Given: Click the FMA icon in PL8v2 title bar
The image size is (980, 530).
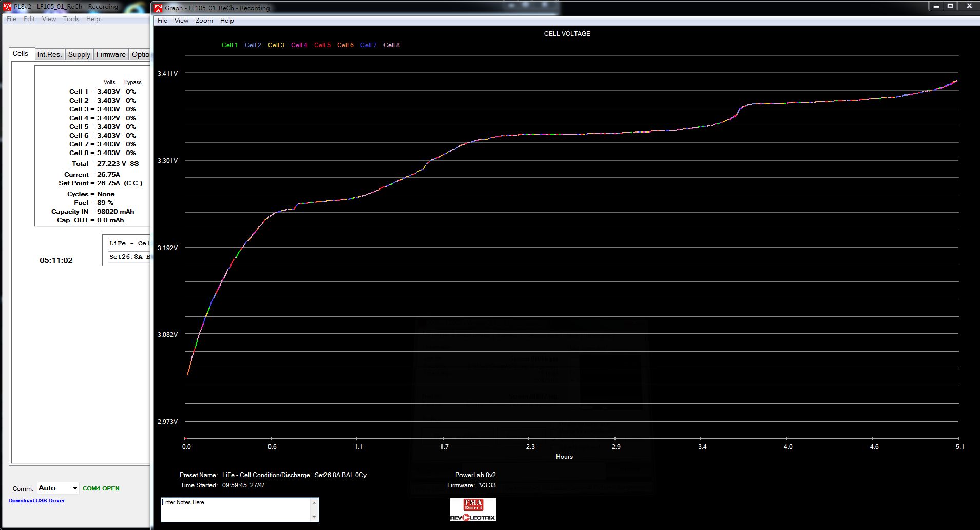Looking at the screenshot, I should [7, 7].
